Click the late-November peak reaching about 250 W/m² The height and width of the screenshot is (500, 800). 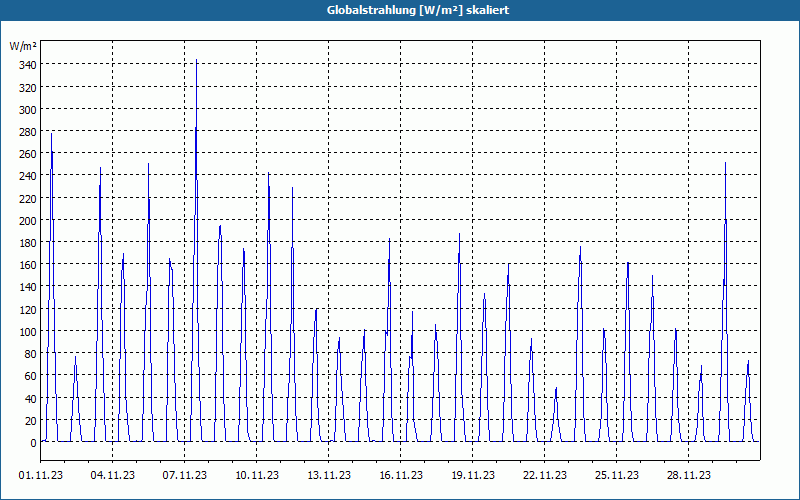click(726, 163)
